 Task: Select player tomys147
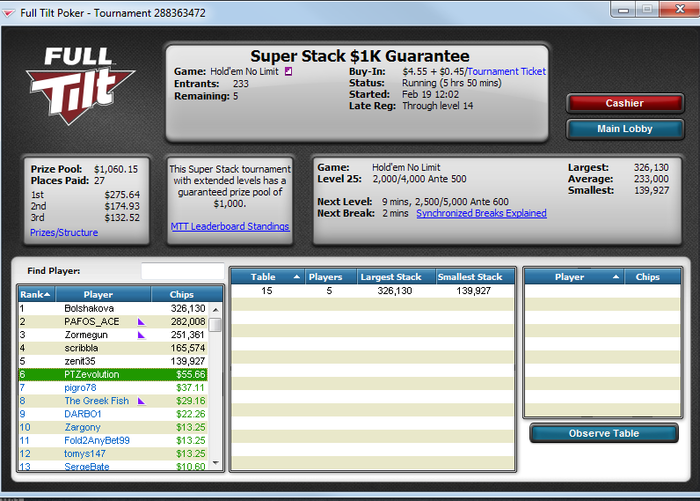pyautogui.click(x=113, y=454)
